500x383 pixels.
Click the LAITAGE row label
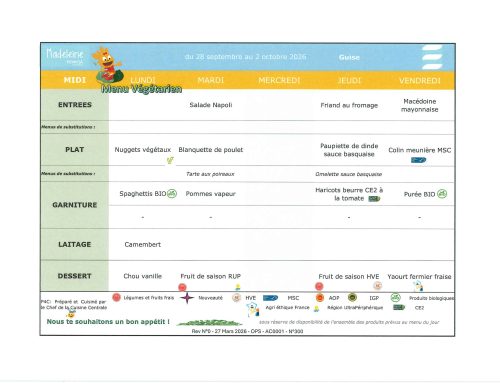coord(75,244)
